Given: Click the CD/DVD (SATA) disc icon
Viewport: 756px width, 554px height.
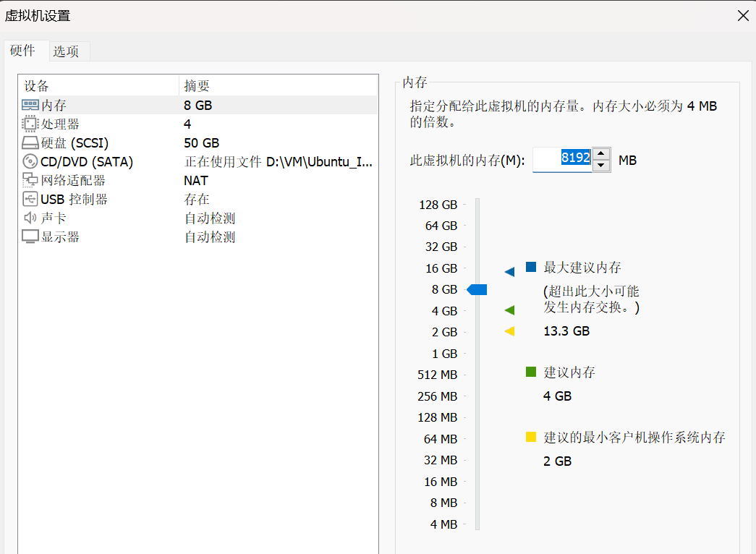Looking at the screenshot, I should (x=30, y=162).
